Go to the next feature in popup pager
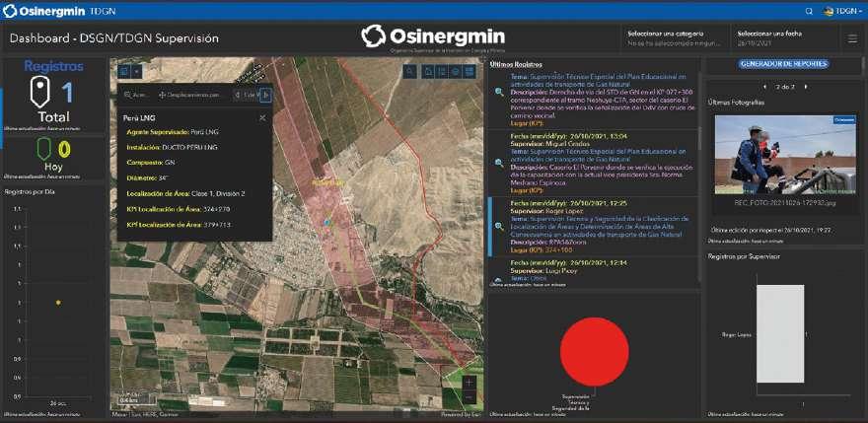The width and height of the screenshot is (868, 423). tap(265, 95)
